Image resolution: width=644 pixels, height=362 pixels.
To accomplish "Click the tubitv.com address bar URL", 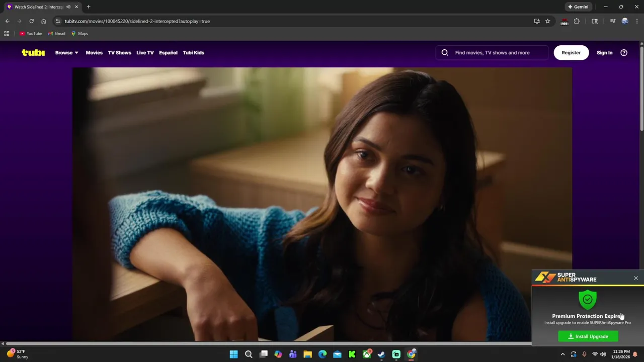I will click(137, 21).
